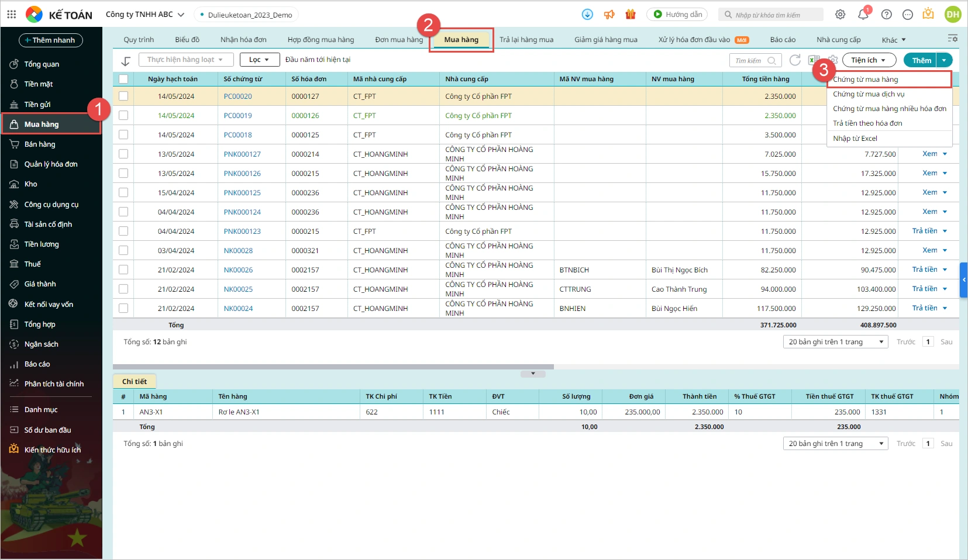Select Chứng từ mua dịch vụ menu entry

[x=889, y=94]
